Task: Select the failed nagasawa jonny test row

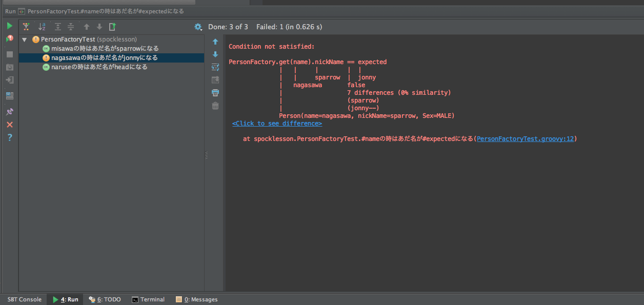Action: coord(111,58)
